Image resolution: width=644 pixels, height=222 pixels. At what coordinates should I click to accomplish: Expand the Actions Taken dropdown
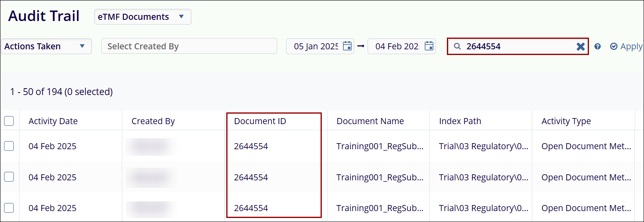click(46, 46)
